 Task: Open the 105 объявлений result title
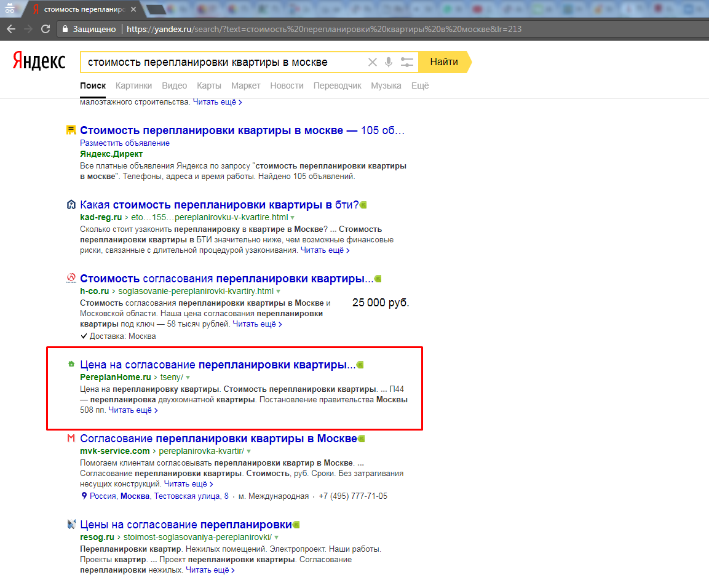pyautogui.click(x=242, y=130)
